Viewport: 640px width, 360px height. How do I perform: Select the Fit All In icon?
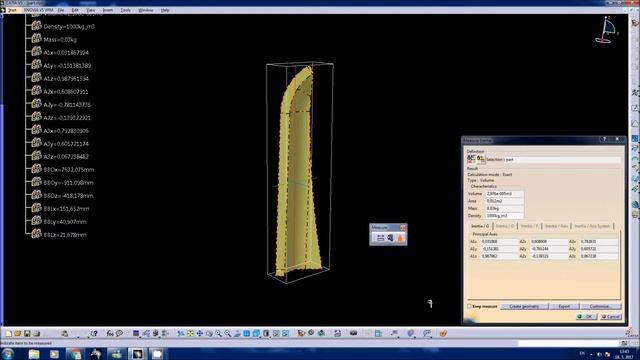pyautogui.click(x=190, y=333)
